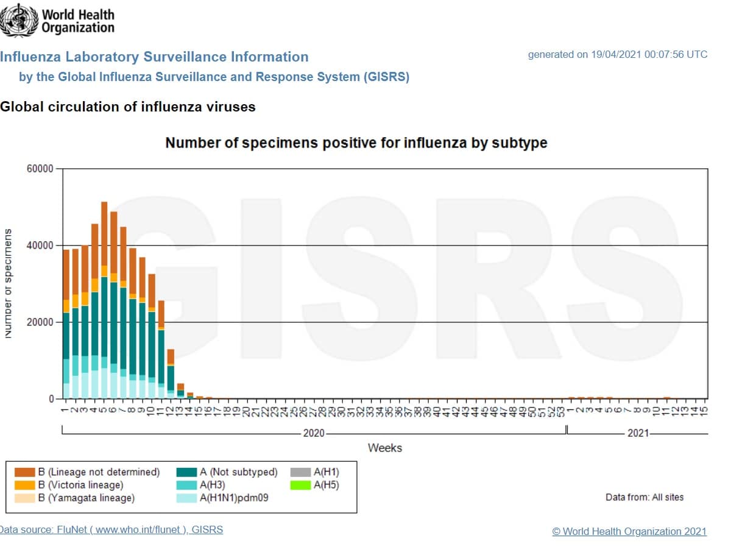The image size is (756, 555).
Task: Click the chart title about specimens by subtype
Action: (x=356, y=143)
